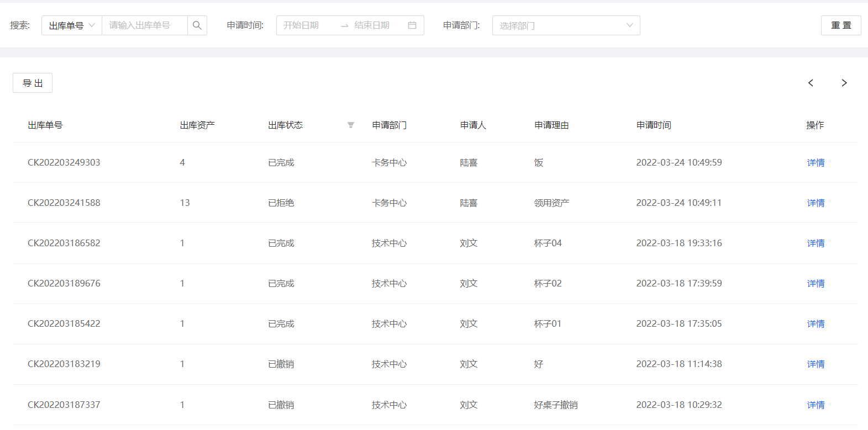Click the 操作 column header
Image resolution: width=868 pixels, height=430 pixels.
pos(815,125)
